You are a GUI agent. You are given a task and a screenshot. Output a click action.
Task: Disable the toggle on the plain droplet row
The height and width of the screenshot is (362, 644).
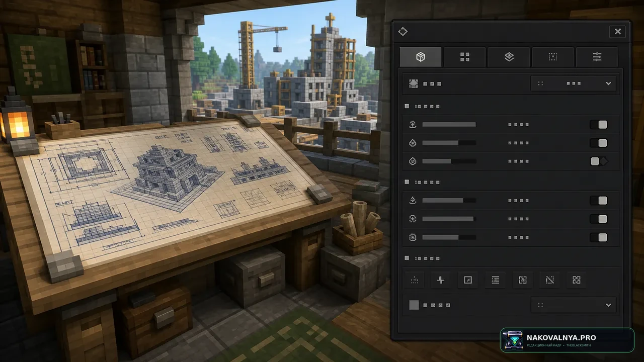599,143
